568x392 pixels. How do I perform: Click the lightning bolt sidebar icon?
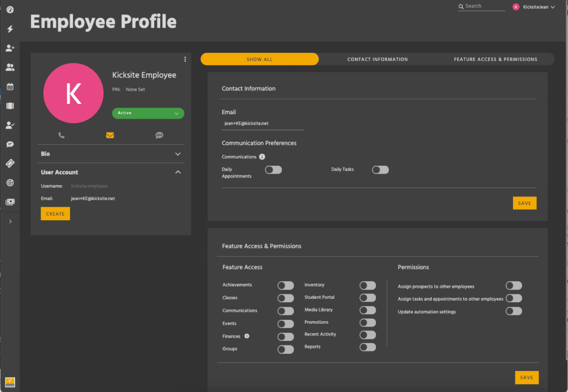pos(10,29)
